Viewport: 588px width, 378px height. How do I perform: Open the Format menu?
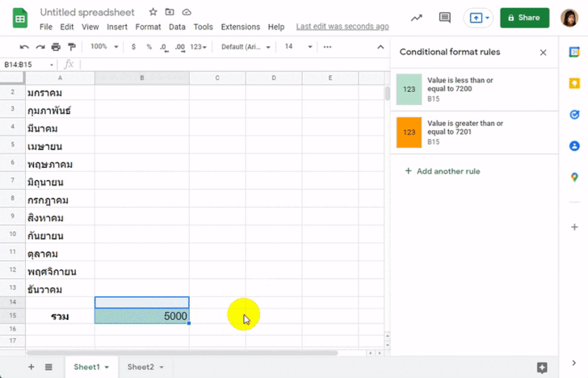point(148,27)
